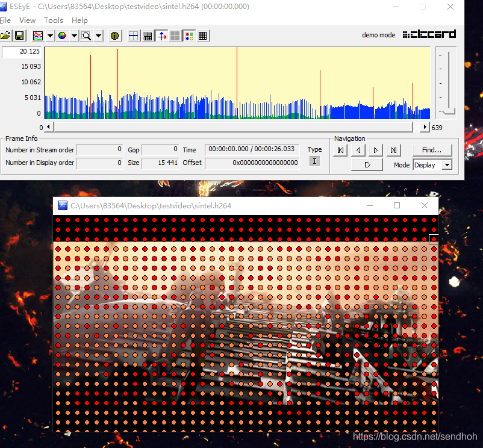Viewport: 483px width, 448px height.
Task: Click the frame scrollbar left arrow
Action: 48,127
